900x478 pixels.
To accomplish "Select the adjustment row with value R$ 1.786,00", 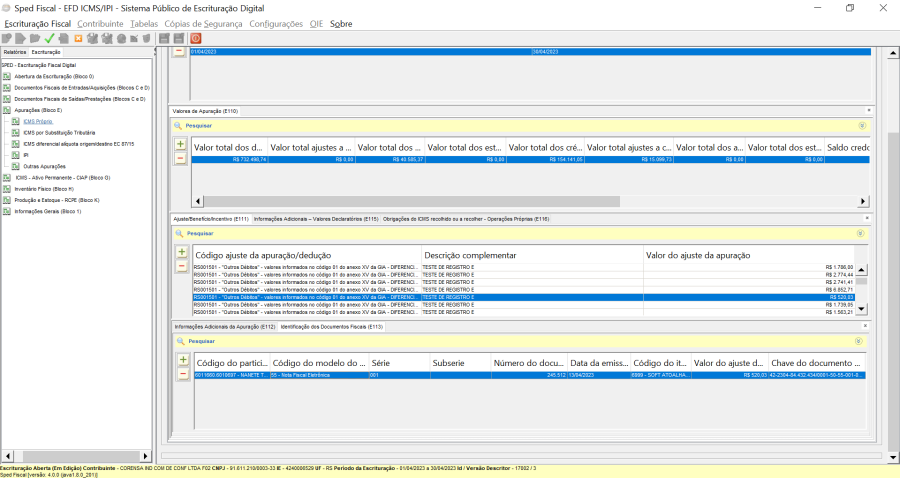I will [x=523, y=267].
